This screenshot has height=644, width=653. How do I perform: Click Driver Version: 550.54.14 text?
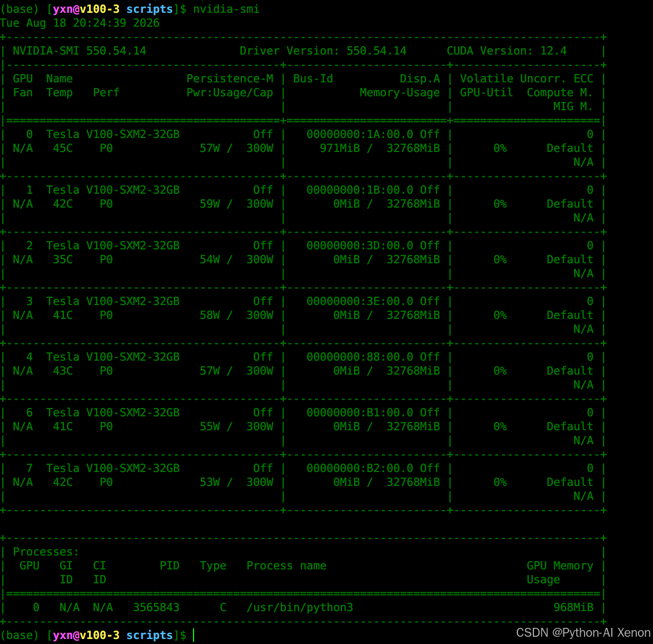coord(323,51)
